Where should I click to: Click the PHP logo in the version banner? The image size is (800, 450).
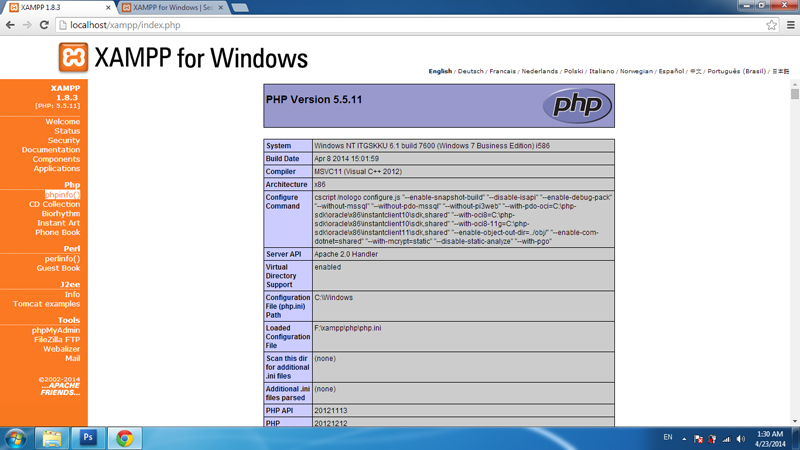(x=577, y=106)
